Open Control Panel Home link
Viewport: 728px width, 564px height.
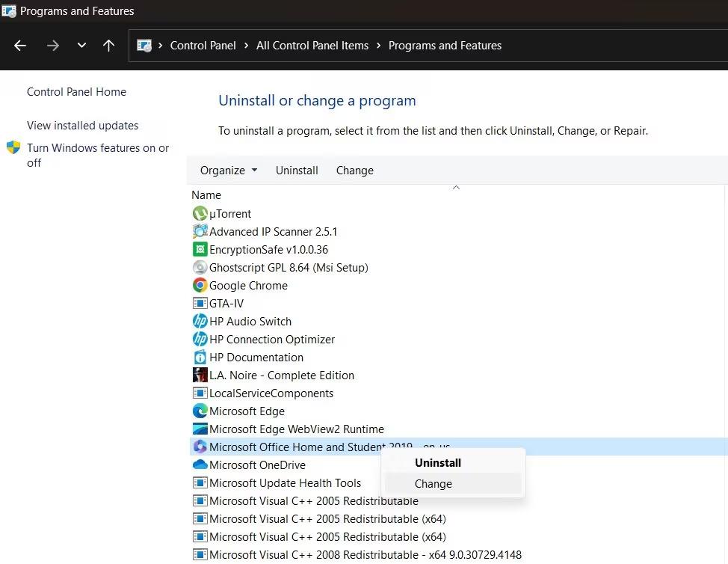point(76,92)
